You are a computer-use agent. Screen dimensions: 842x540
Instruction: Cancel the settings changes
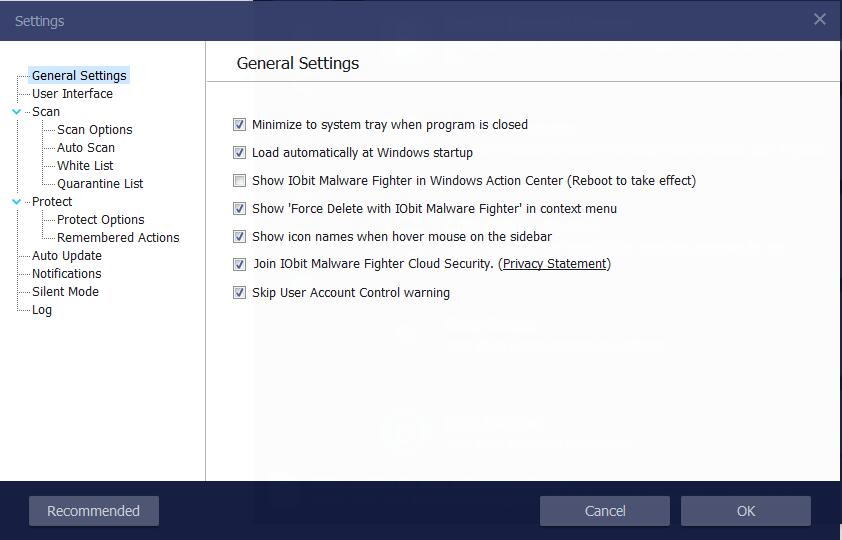tap(605, 511)
